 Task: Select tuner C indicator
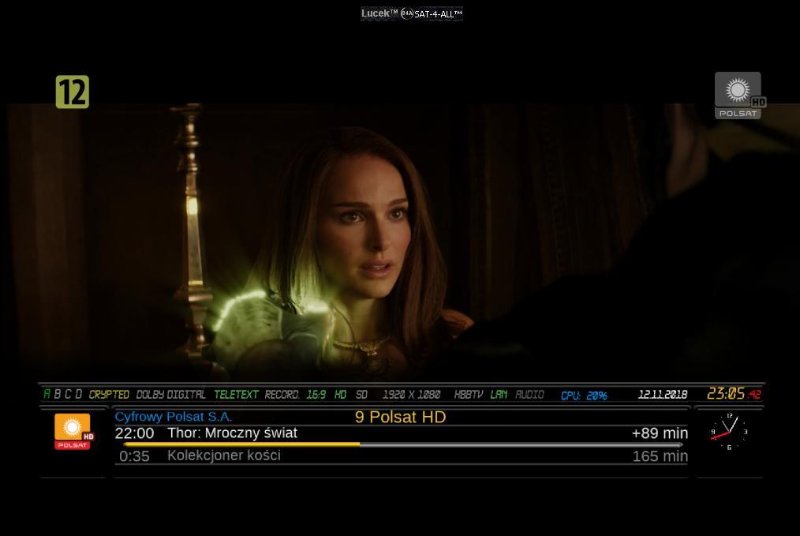(68, 394)
